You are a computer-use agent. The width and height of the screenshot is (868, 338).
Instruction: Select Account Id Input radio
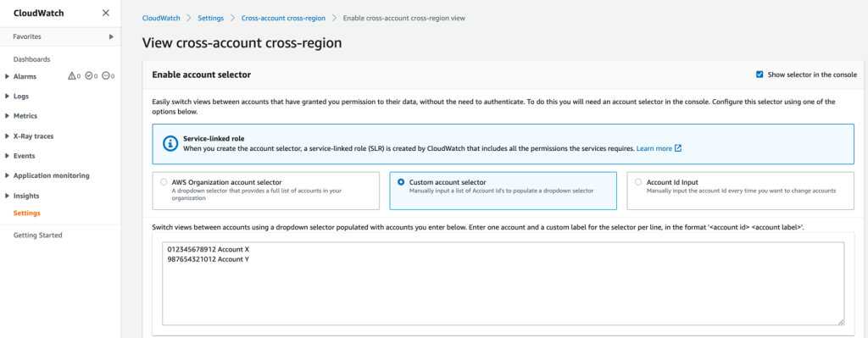tap(638, 182)
